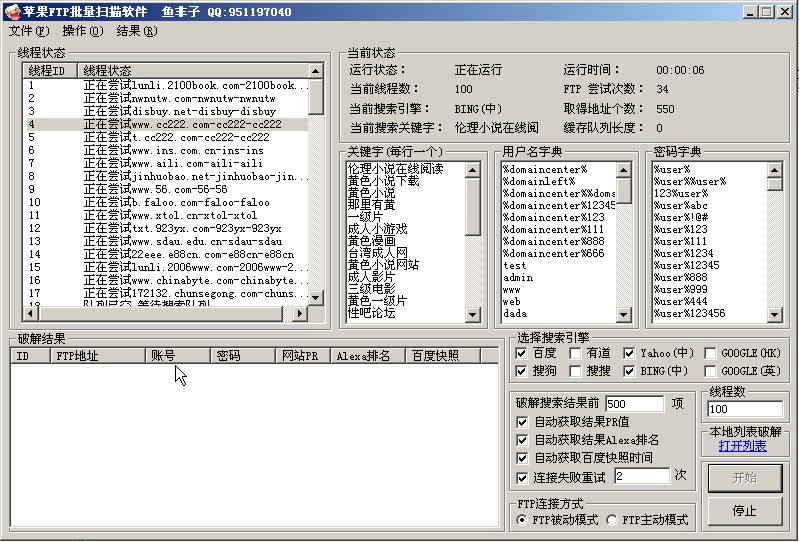The height and width of the screenshot is (542, 799).
Task: Click the 账号 column header
Action: (178, 356)
